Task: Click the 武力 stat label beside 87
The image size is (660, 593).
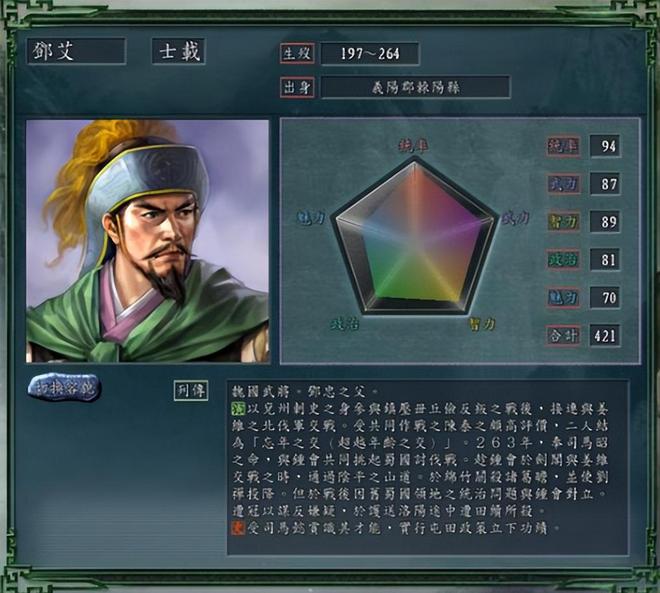Action: point(563,184)
